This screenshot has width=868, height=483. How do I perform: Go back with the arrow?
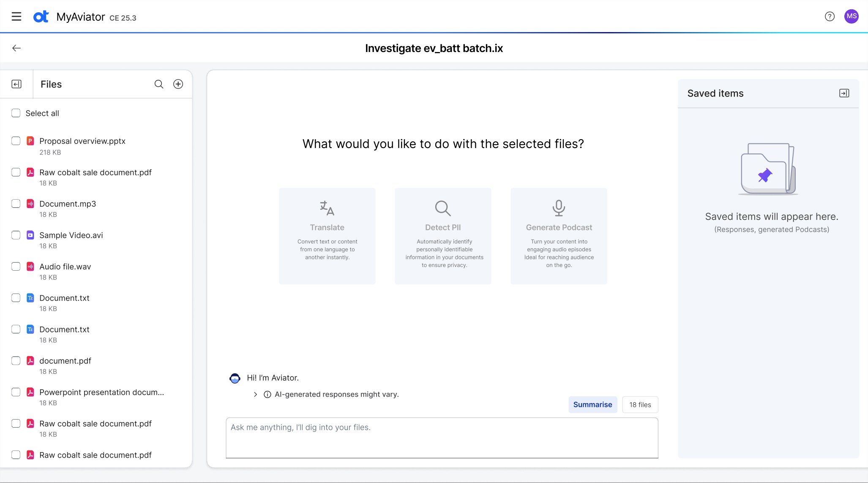[x=16, y=48]
